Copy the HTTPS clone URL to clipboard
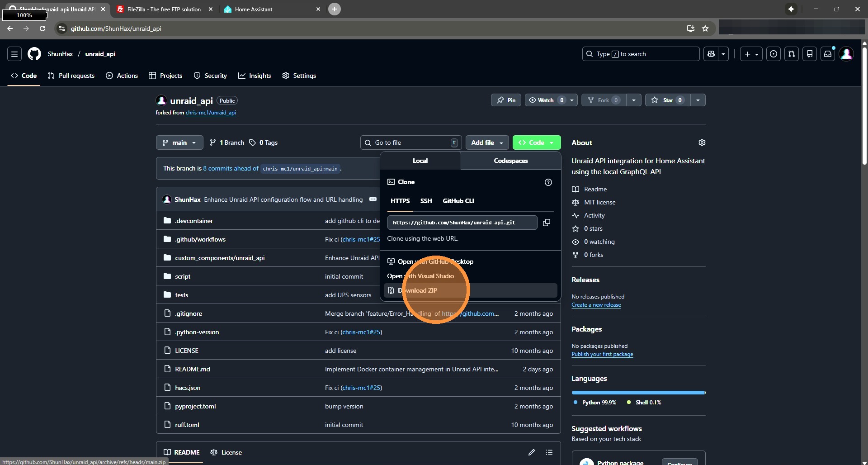 (x=547, y=223)
